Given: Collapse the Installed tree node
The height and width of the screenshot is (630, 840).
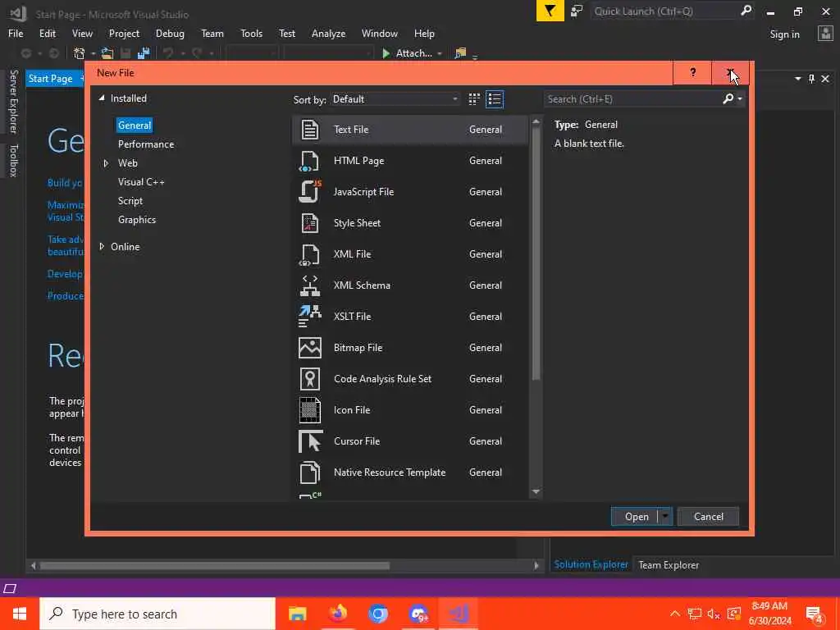Looking at the screenshot, I should (101, 98).
